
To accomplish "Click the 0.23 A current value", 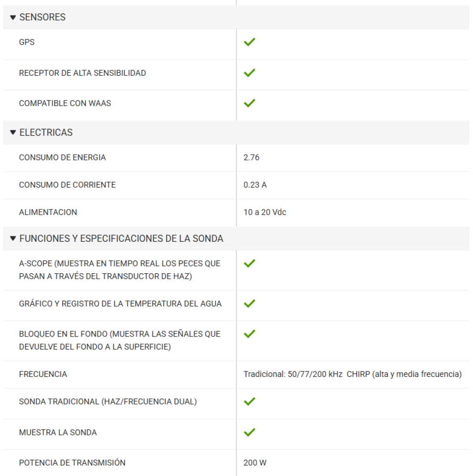I will pyautogui.click(x=255, y=185).
